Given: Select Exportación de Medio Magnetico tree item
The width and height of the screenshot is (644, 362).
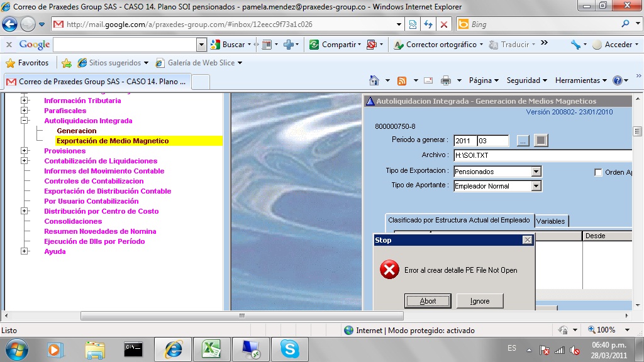Looking at the screenshot, I should (113, 141).
